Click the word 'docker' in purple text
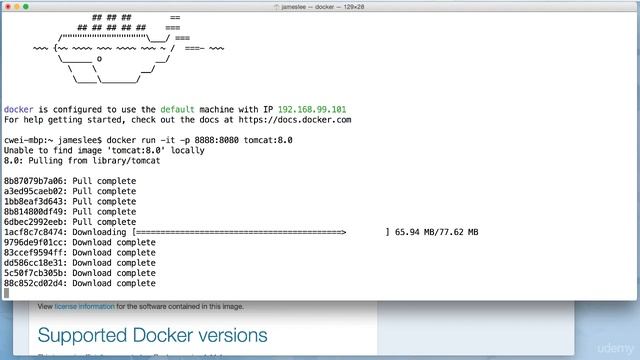 (19, 109)
